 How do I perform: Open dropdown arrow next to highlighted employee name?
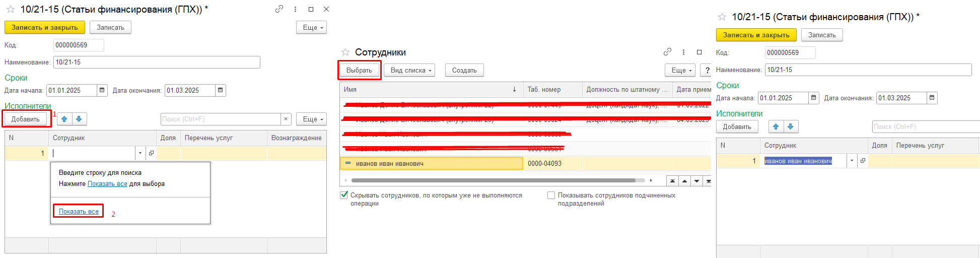[x=852, y=161]
